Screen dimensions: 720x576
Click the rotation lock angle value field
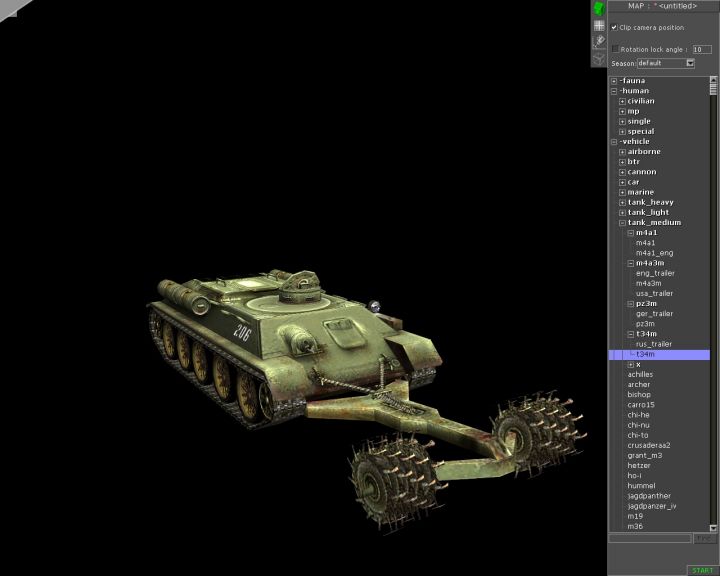(x=702, y=49)
